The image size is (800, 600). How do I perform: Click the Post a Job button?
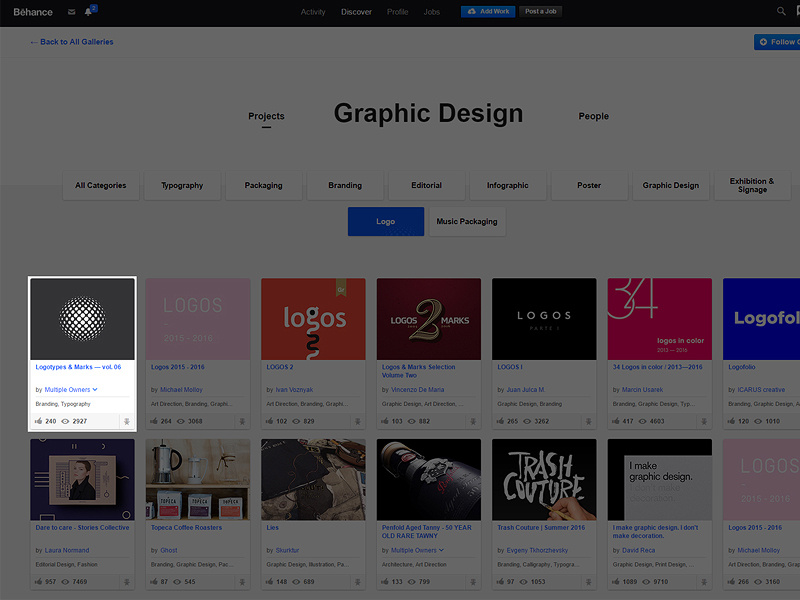pyautogui.click(x=541, y=11)
